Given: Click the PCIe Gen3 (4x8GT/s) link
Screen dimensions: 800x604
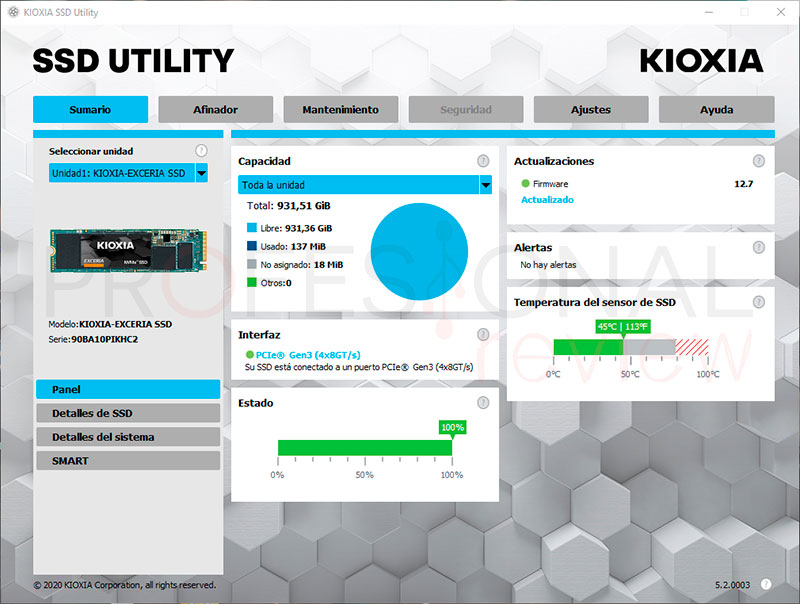Looking at the screenshot, I should pyautogui.click(x=308, y=355).
